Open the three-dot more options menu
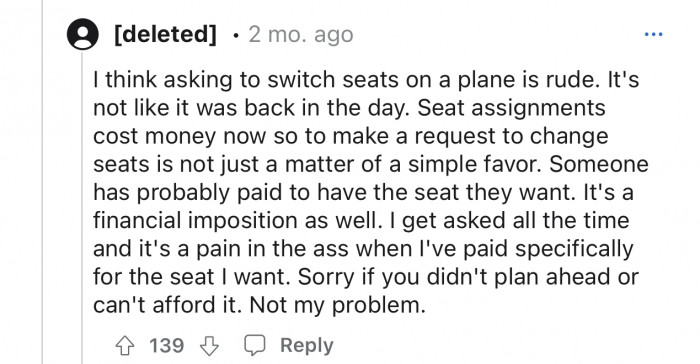The width and height of the screenshot is (700, 364). pyautogui.click(x=654, y=34)
